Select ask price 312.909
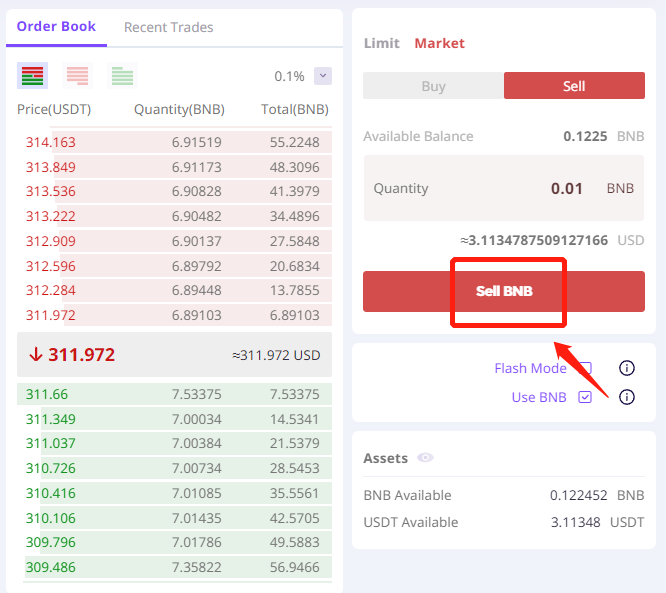 coord(51,241)
